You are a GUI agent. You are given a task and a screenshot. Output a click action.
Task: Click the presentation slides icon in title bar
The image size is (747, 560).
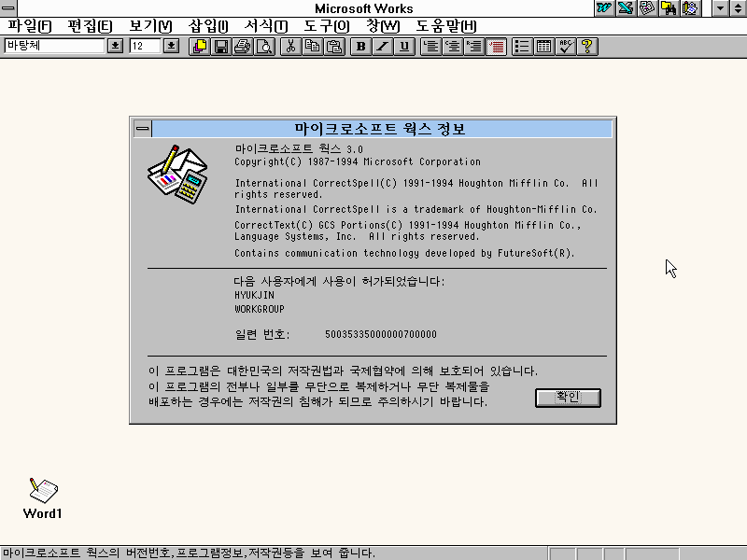[647, 8]
